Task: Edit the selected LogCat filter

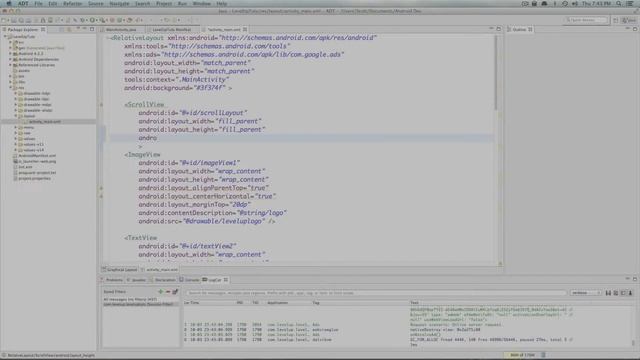Action: pos(175,292)
